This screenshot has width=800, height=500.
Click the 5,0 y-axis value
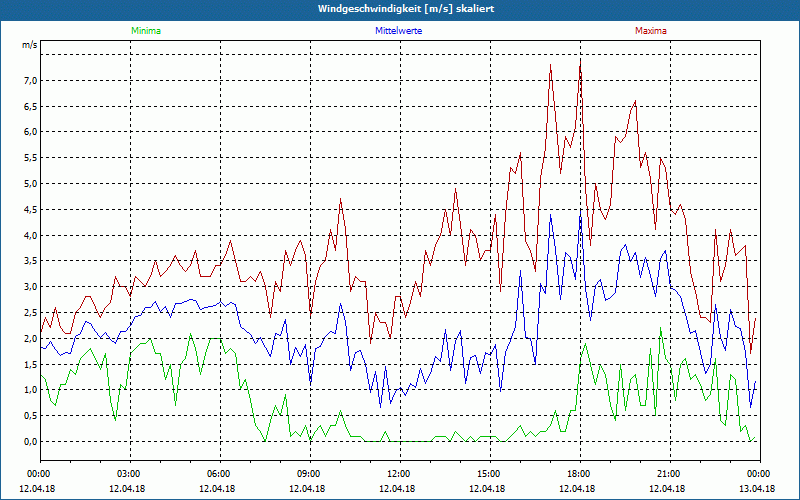tap(30, 183)
